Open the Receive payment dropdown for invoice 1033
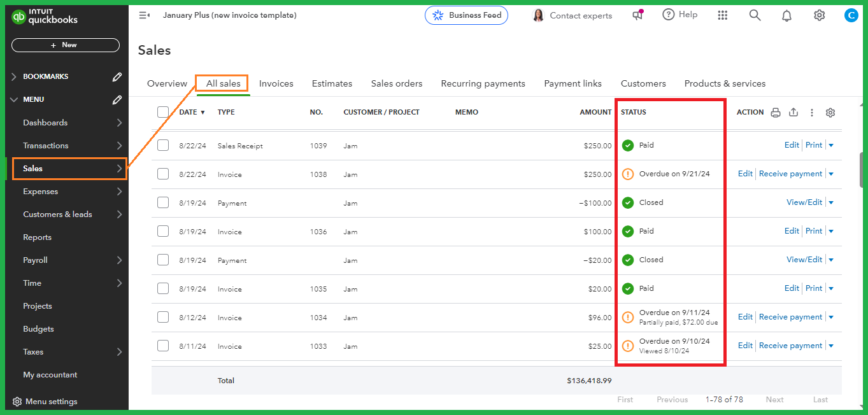Screen dimensions: 868x415 pyautogui.click(x=831, y=345)
